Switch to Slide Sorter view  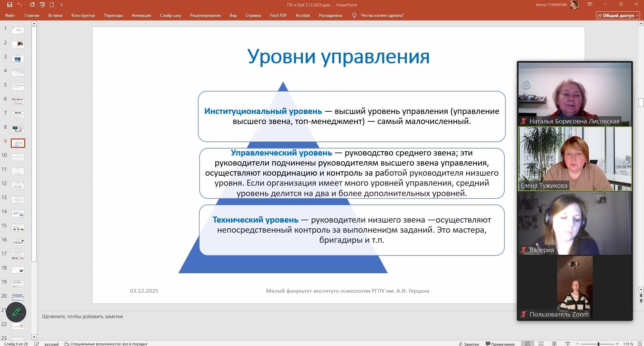(x=541, y=344)
